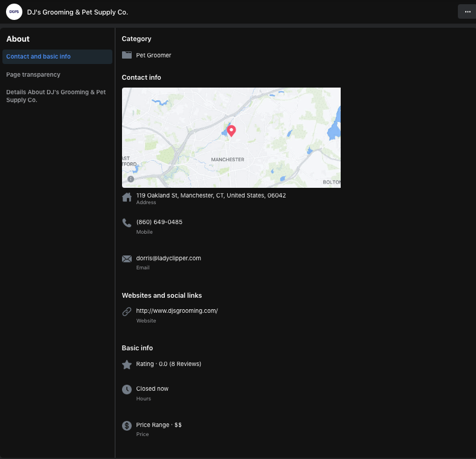Click the house address icon

127,197
